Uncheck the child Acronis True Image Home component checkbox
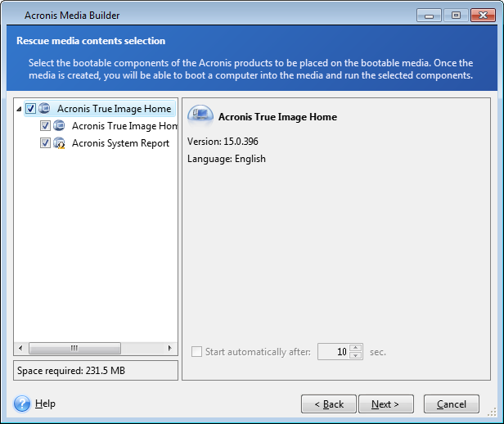The height and width of the screenshot is (424, 504). (45, 125)
